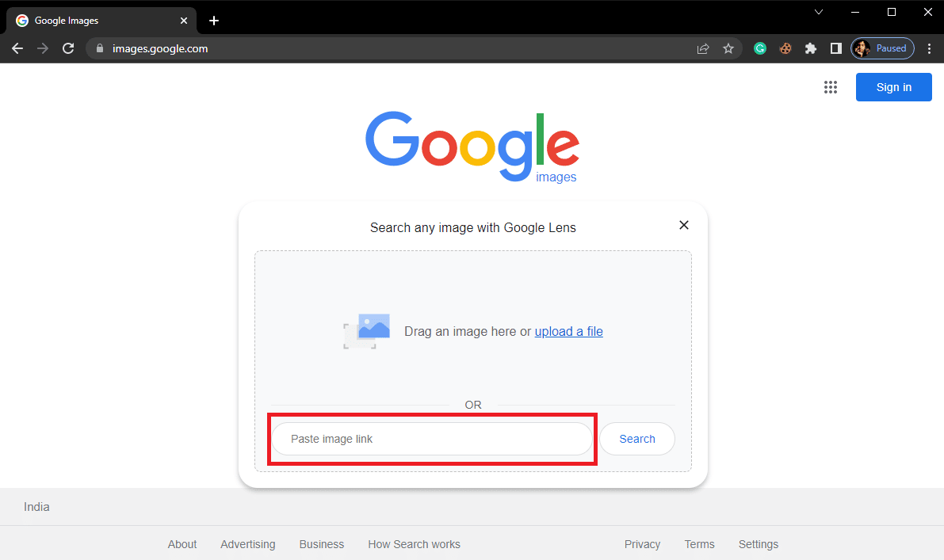This screenshot has height=560, width=944.
Task: Click the upload a file link
Action: click(x=569, y=331)
